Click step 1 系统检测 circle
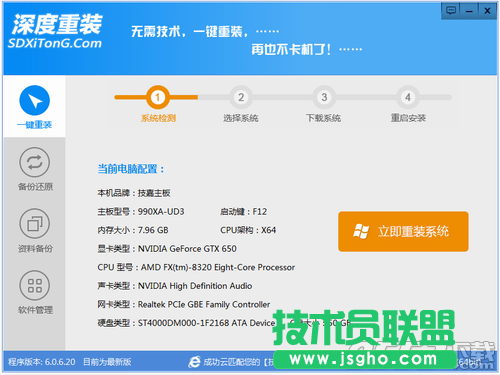 tap(158, 97)
